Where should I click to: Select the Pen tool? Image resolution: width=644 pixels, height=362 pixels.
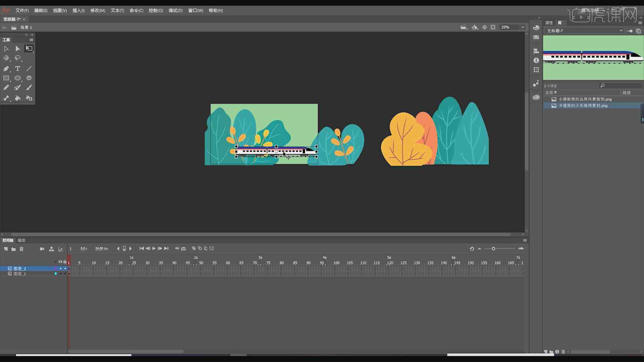[x=6, y=69]
